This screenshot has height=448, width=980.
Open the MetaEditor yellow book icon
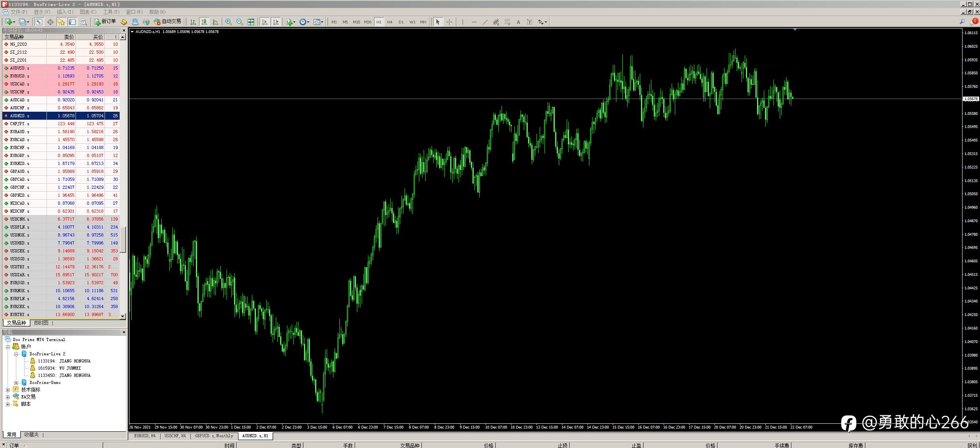[124, 22]
